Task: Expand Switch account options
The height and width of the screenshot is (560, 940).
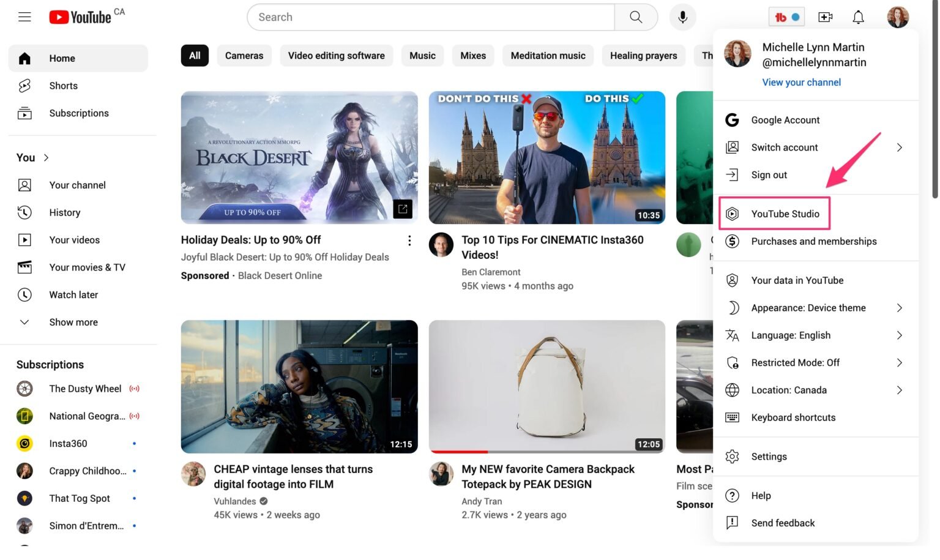Action: [785, 147]
